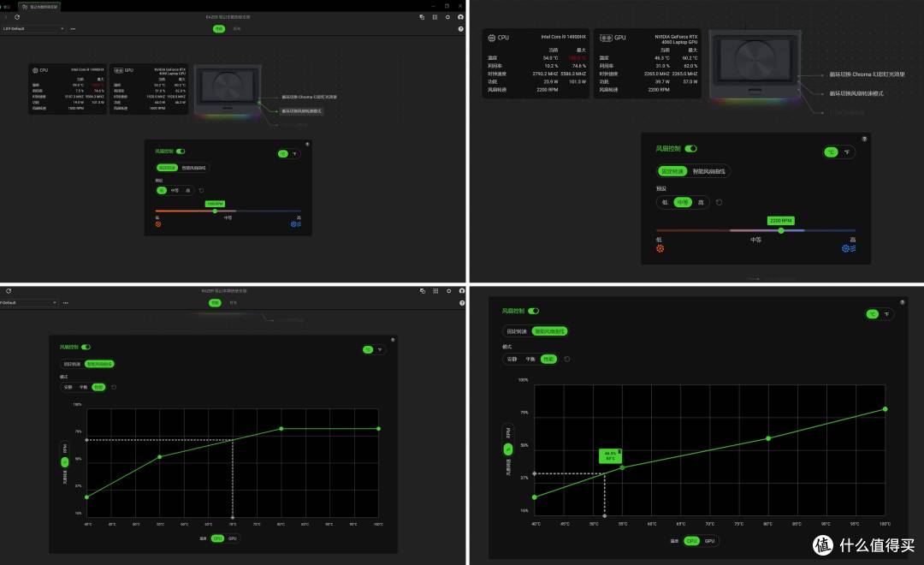The width and height of the screenshot is (924, 565).
Task: Choose 平衡 mode in flat-topped curve window
Action: [83, 388]
